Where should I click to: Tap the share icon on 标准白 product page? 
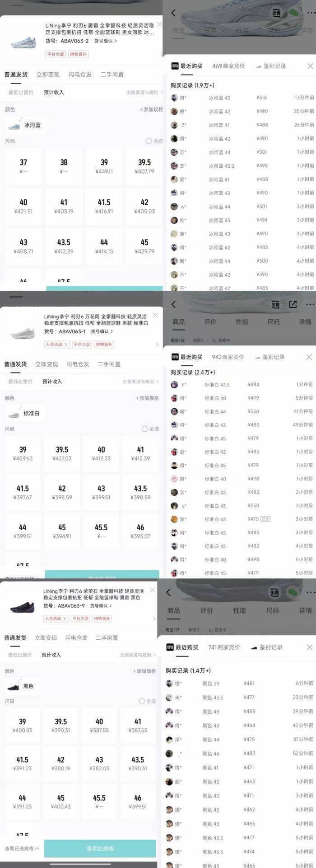pyautogui.click(x=293, y=304)
